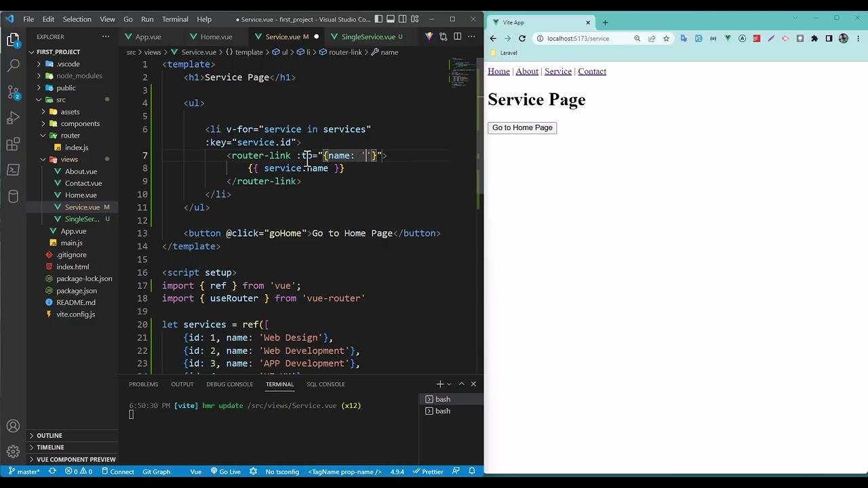Toggle Go Live server in status bar
868x488 pixels.
[225, 472]
